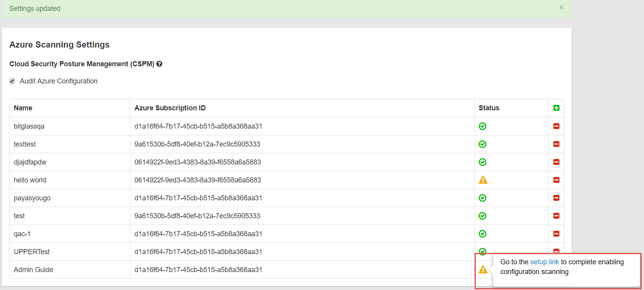Click the CSPM help question mark icon
Image resolution: width=644 pixels, height=290 pixels.
(159, 64)
